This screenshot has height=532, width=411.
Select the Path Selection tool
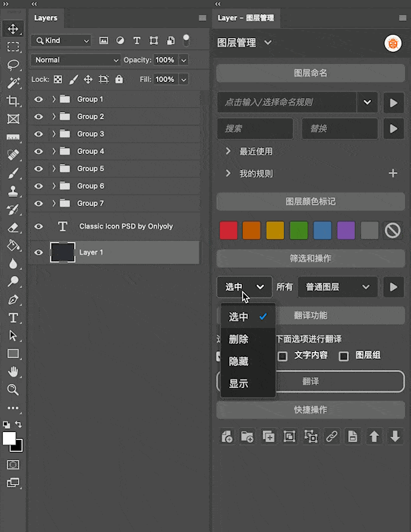(x=13, y=335)
